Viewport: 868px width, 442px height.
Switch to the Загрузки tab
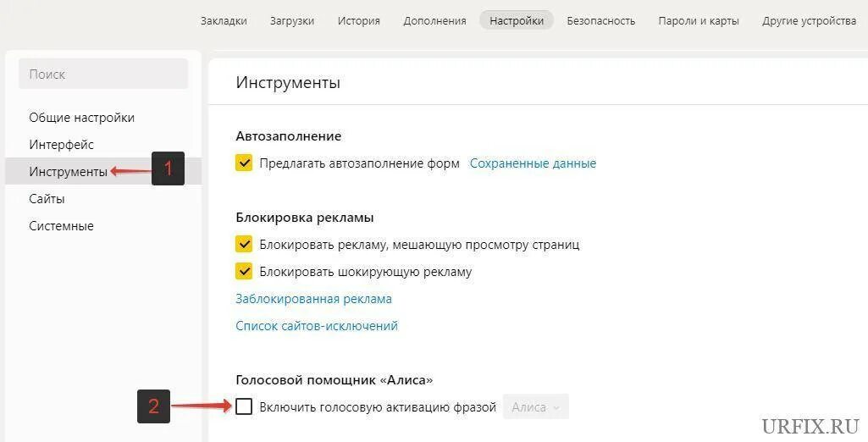click(x=292, y=21)
